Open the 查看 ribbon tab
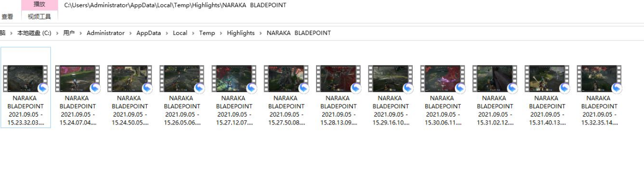This screenshot has width=644, height=189. (7, 17)
